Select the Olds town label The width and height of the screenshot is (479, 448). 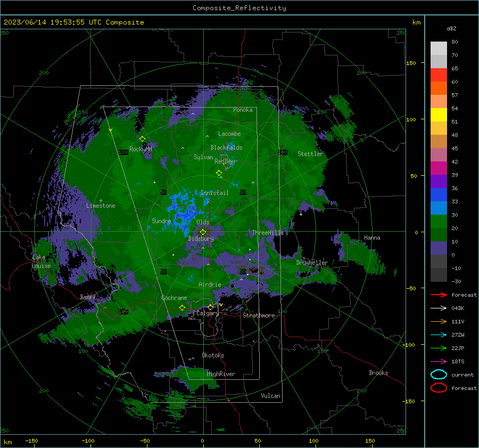click(203, 222)
